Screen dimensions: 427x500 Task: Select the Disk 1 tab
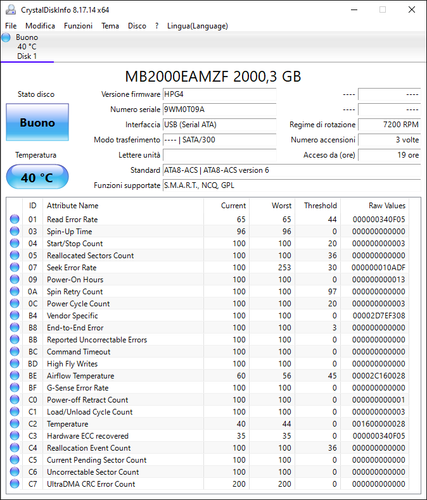click(x=27, y=47)
